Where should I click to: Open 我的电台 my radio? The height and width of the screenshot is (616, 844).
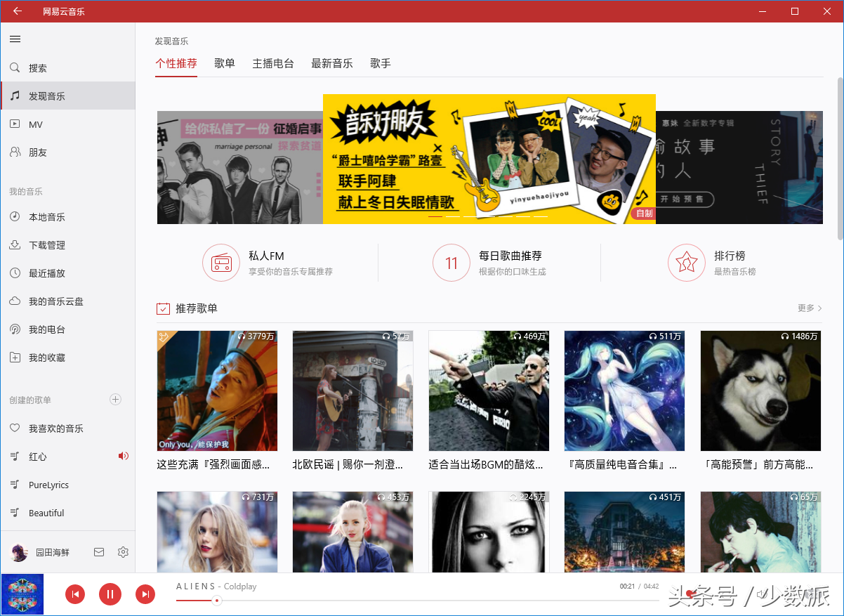pyautogui.click(x=67, y=329)
